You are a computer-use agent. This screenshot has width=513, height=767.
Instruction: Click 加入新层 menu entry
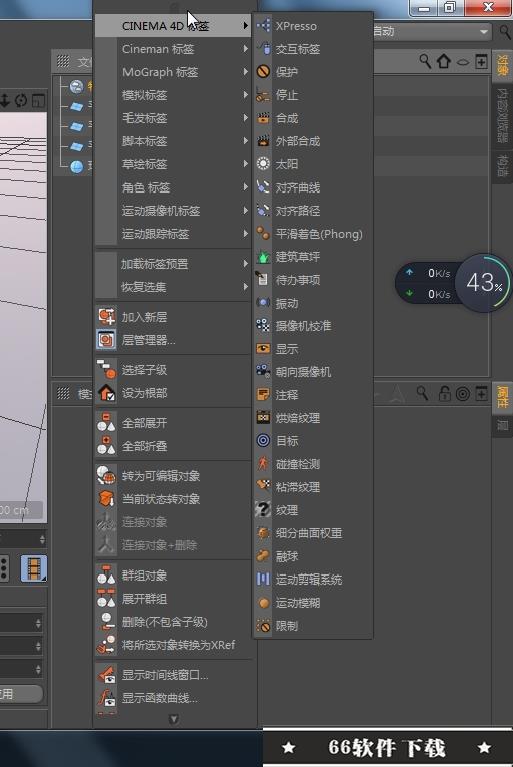(x=173, y=317)
